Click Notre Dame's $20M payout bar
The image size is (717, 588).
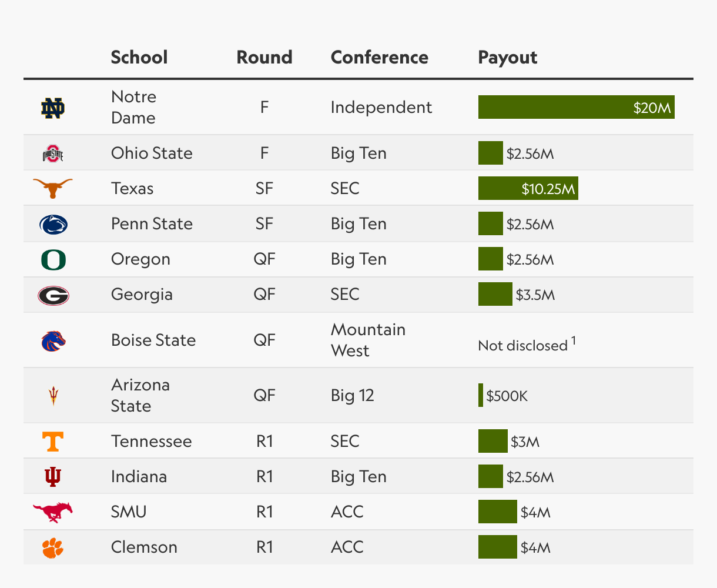click(x=577, y=107)
